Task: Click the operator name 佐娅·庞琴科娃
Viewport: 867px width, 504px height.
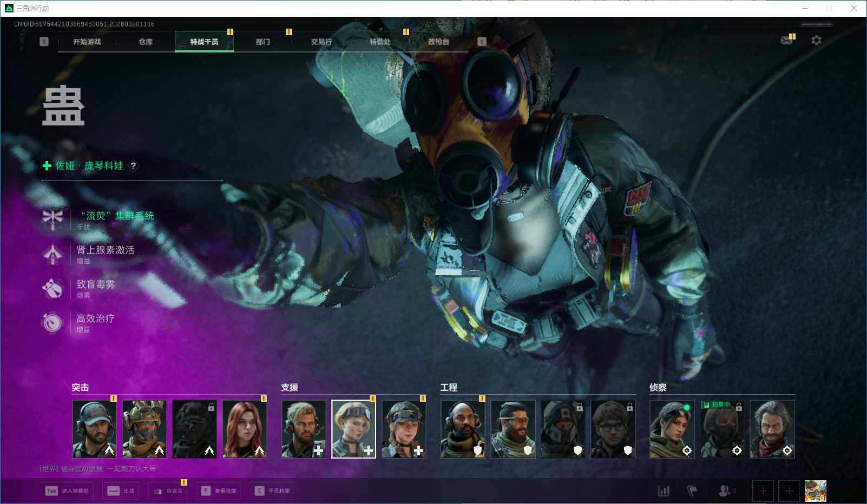Action: point(89,166)
